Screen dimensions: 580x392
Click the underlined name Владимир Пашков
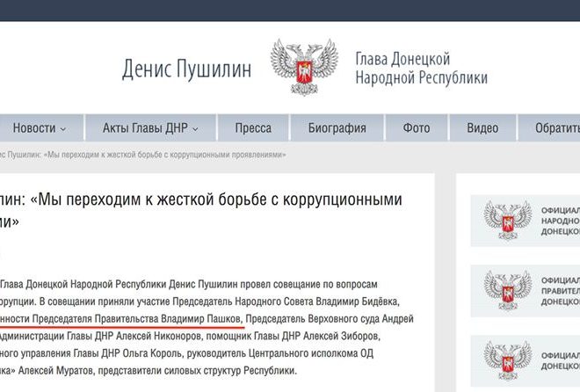202,319
